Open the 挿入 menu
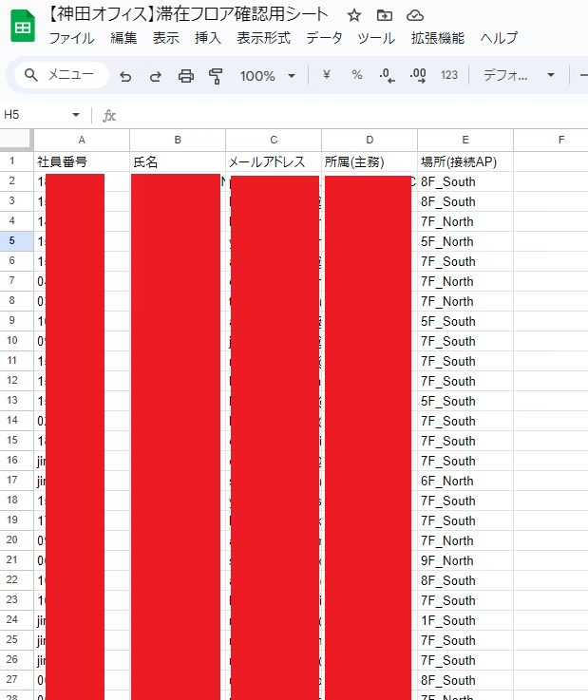Image resolution: width=588 pixels, height=700 pixels. (208, 38)
